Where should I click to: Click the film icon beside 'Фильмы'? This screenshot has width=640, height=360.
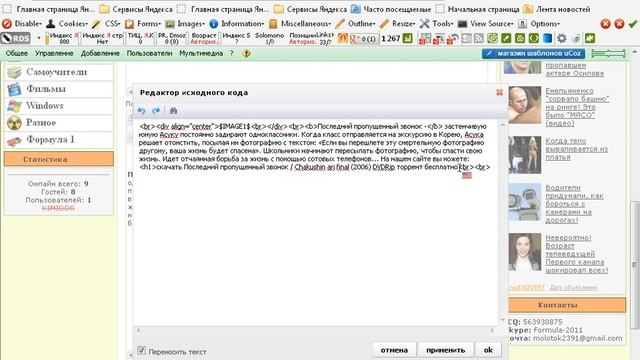(x=14, y=89)
